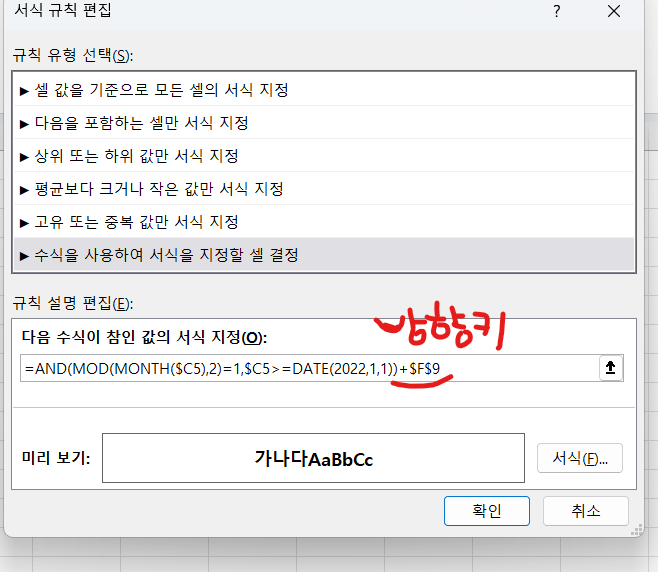This screenshot has height=572, width=658.
Task: Cancel editing with the 취소 button
Action: tap(585, 510)
